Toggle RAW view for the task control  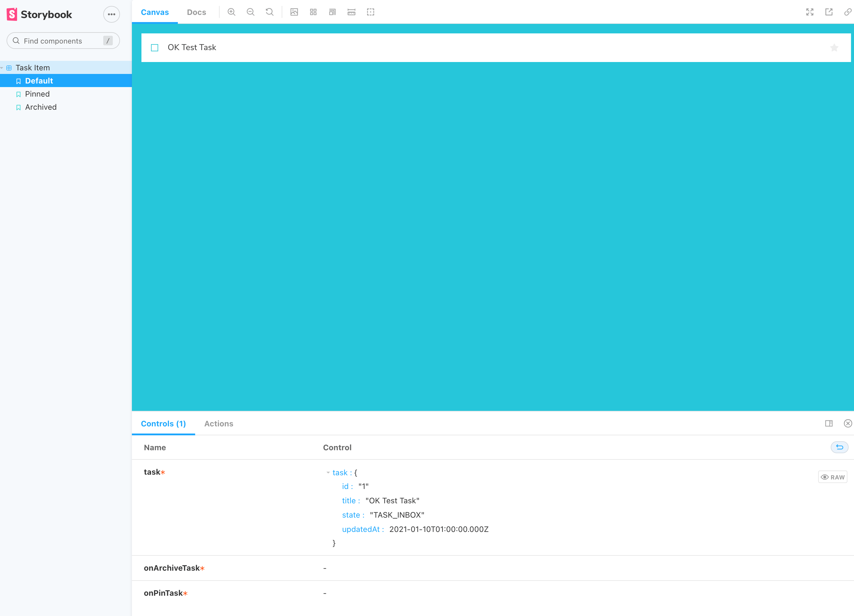point(833,477)
